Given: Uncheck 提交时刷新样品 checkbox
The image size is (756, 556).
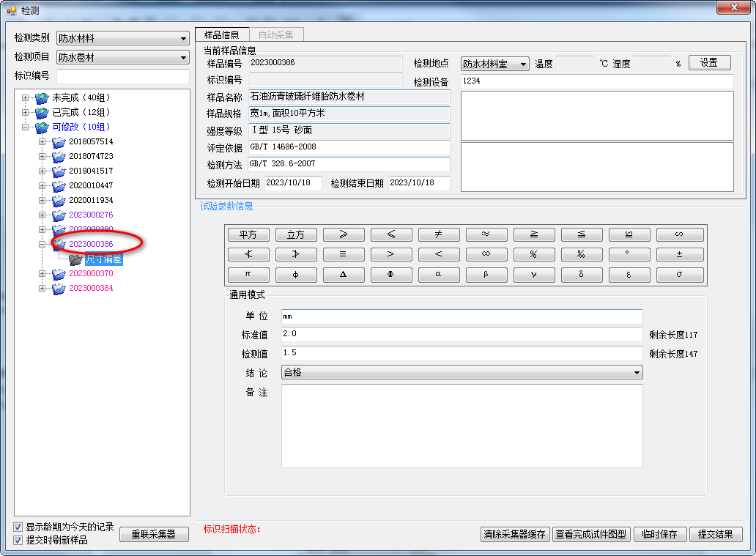Looking at the screenshot, I should (18, 540).
